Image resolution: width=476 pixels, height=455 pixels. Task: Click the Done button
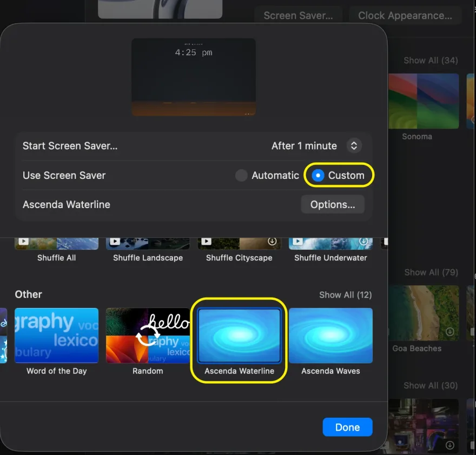[347, 427]
